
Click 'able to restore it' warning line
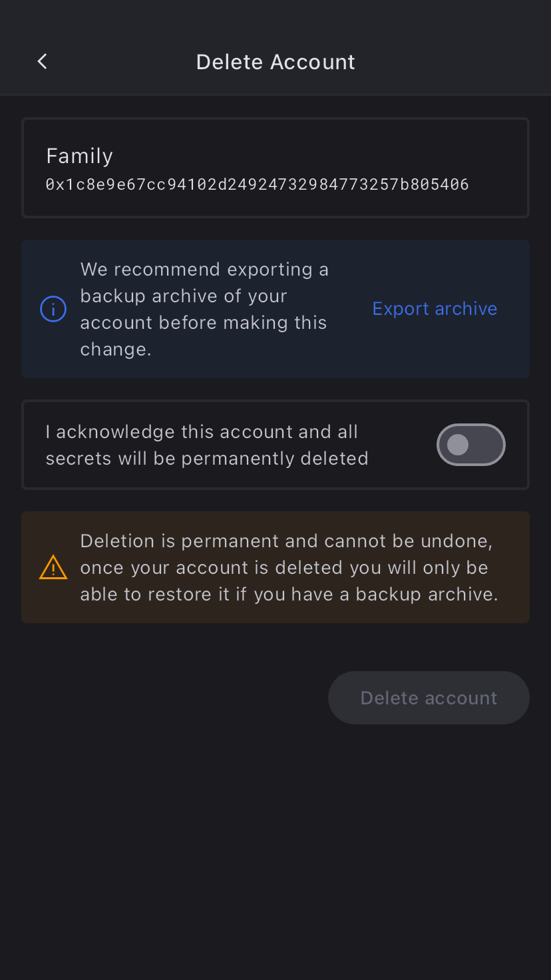(x=289, y=595)
